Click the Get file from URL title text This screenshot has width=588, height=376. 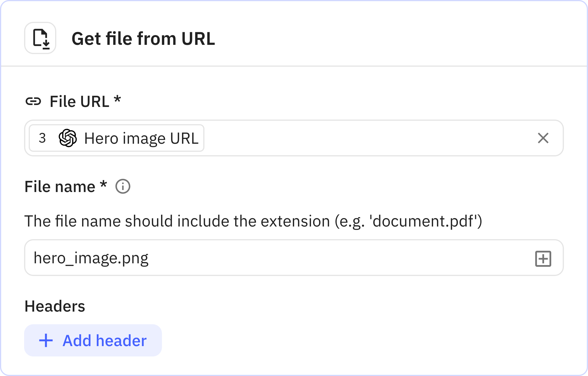point(143,38)
